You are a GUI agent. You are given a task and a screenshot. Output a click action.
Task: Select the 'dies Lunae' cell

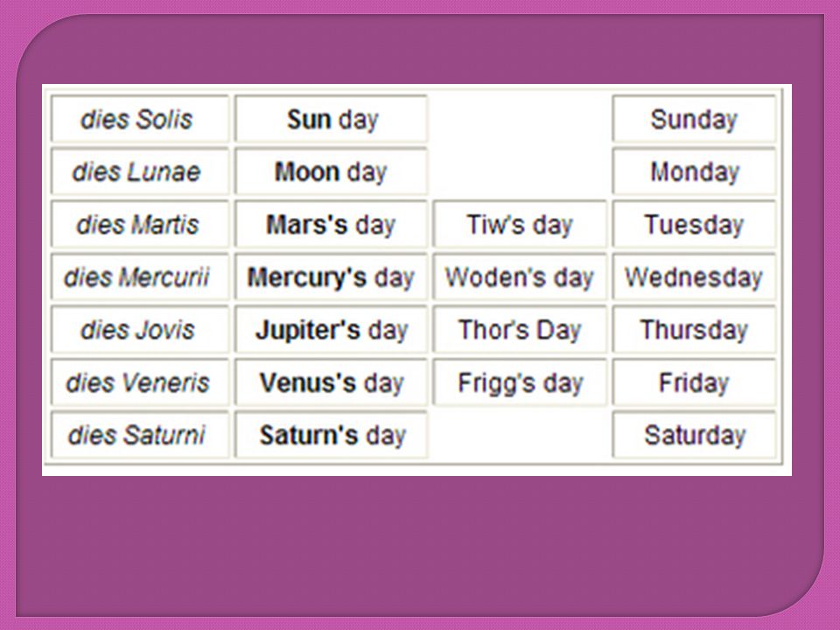pos(140,171)
